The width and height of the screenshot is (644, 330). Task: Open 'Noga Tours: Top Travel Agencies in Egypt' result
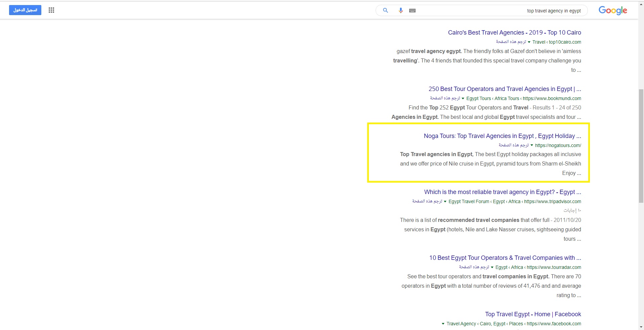pos(502,136)
